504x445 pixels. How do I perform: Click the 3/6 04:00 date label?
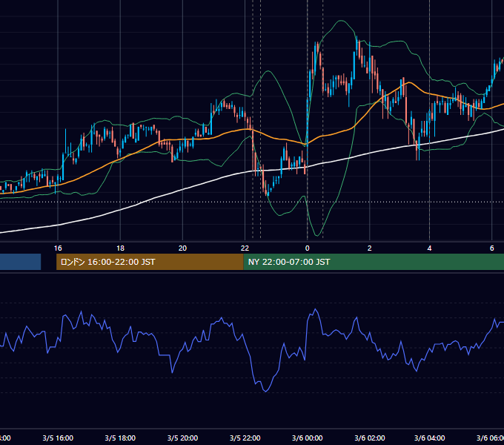pyautogui.click(x=429, y=438)
